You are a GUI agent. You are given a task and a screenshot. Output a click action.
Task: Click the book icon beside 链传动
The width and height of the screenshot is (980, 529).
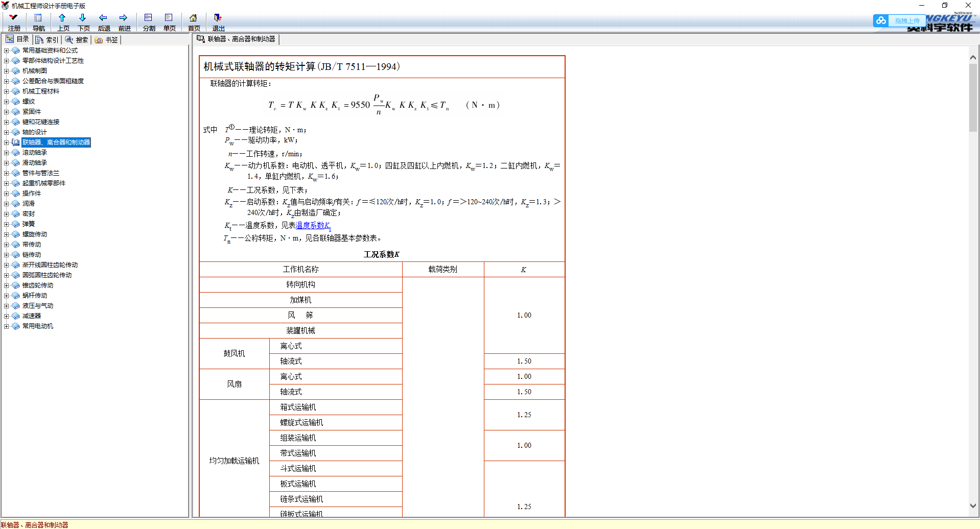[x=16, y=255]
